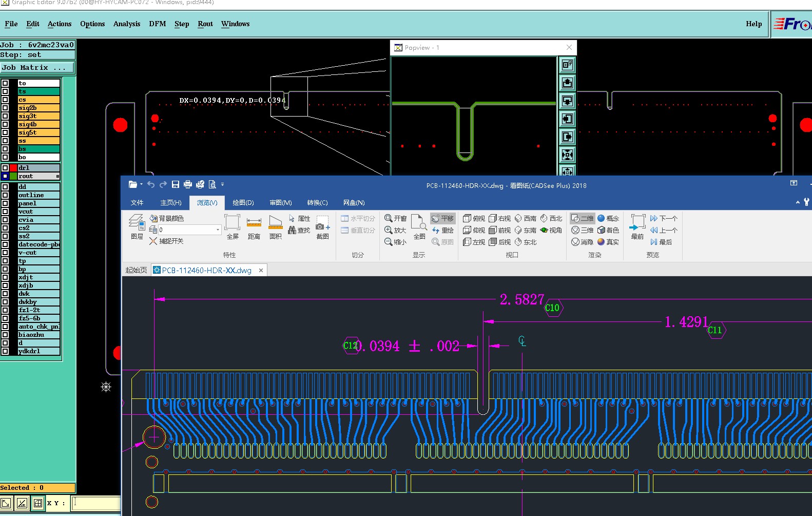Image resolution: width=812 pixels, height=516 pixels.
Task: Click the X Y coordinate input field
Action: 96,503
